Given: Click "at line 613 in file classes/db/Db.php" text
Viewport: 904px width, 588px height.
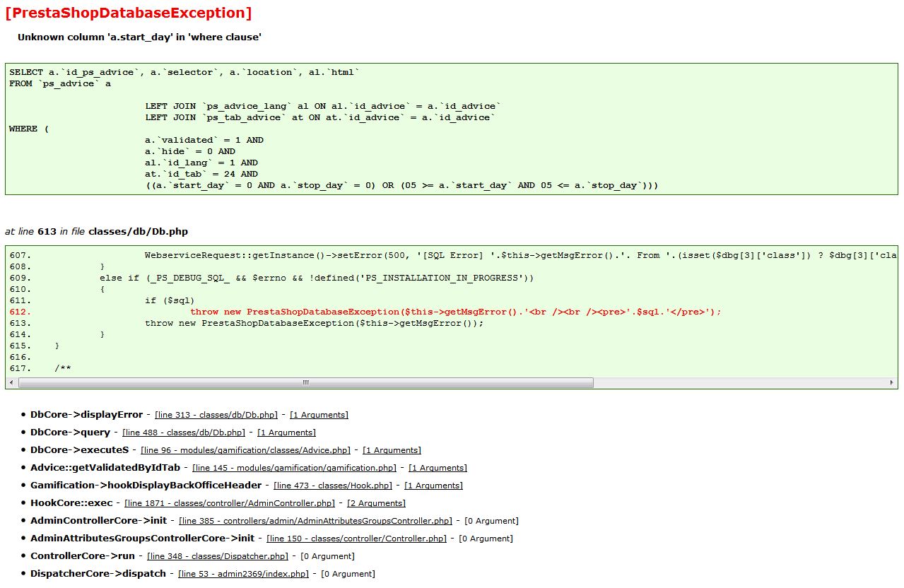Looking at the screenshot, I should click(x=96, y=231).
